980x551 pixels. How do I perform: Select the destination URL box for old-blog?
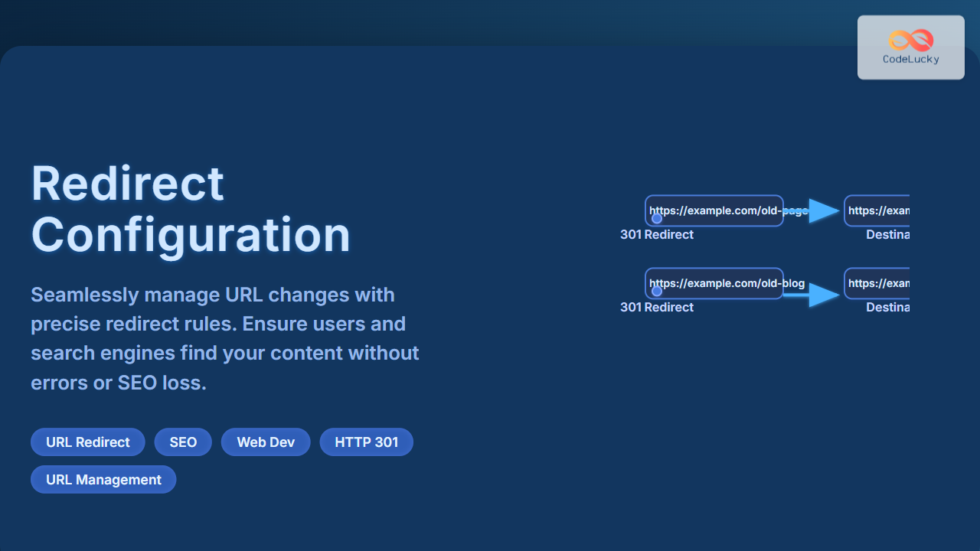tap(877, 283)
